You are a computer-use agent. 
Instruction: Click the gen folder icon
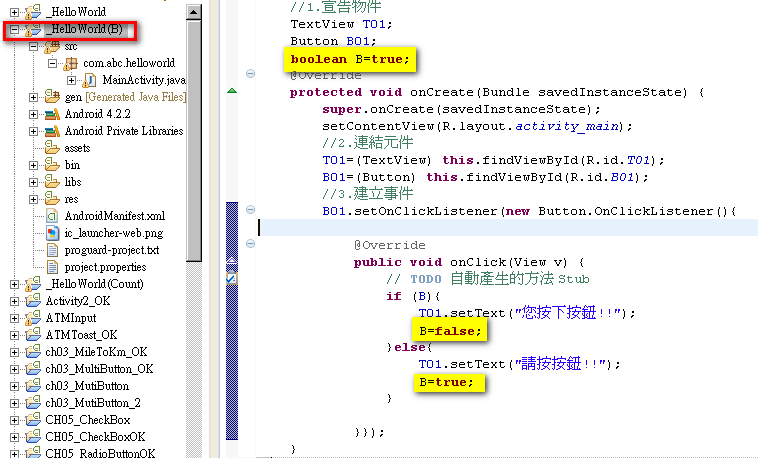52,97
